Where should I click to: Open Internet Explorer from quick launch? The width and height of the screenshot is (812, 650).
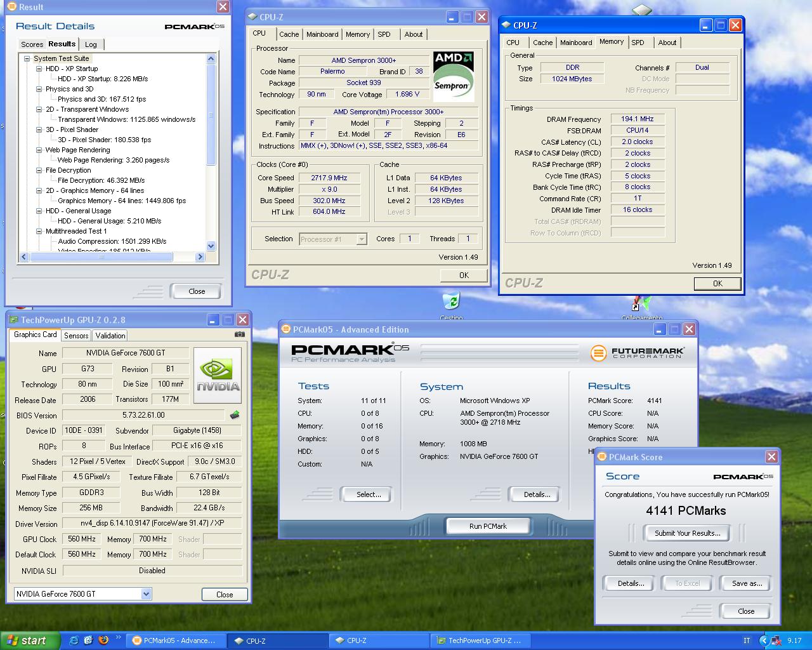tap(74, 640)
